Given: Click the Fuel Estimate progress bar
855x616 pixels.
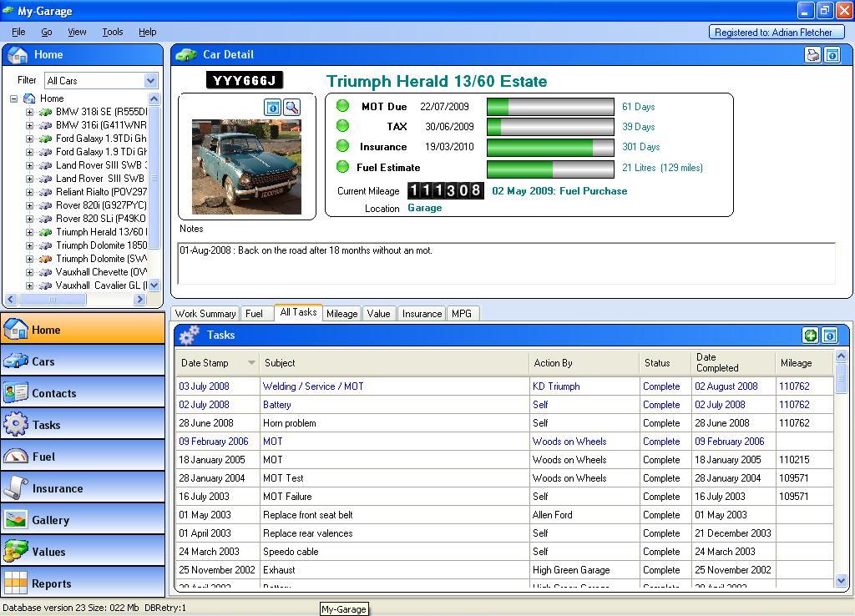Looking at the screenshot, I should tap(550, 169).
